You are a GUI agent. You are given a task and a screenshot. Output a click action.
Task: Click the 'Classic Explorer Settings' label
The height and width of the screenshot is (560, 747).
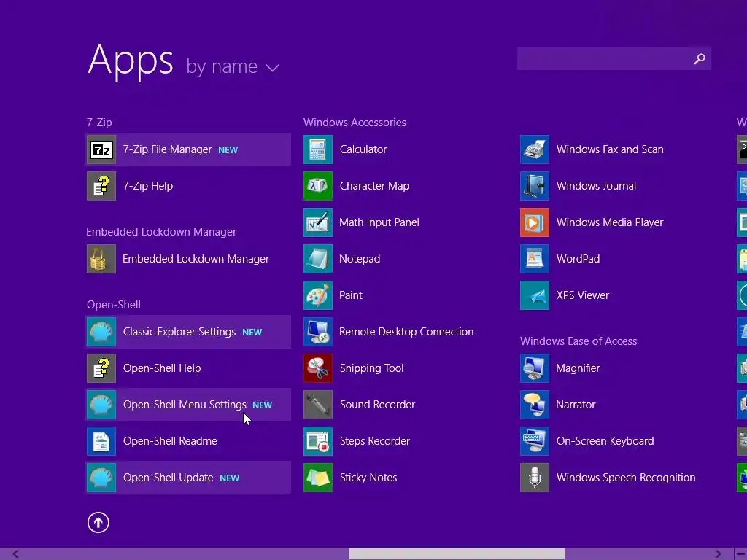pyautogui.click(x=179, y=332)
